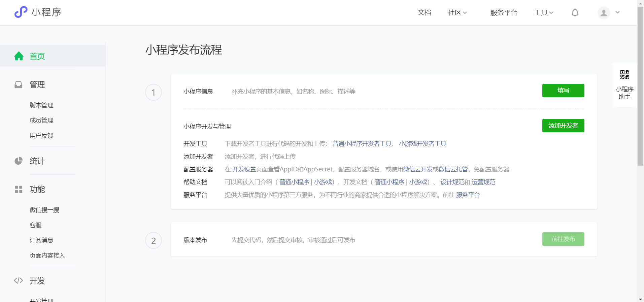Open 用户反馈 in the sidebar
644x302 pixels.
tap(41, 135)
